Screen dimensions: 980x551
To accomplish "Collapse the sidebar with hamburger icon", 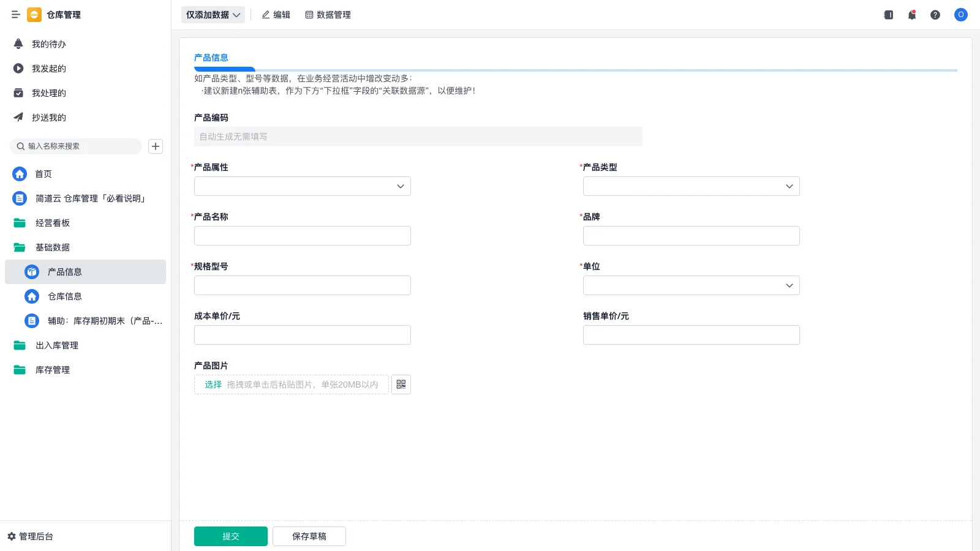I will [x=15, y=15].
